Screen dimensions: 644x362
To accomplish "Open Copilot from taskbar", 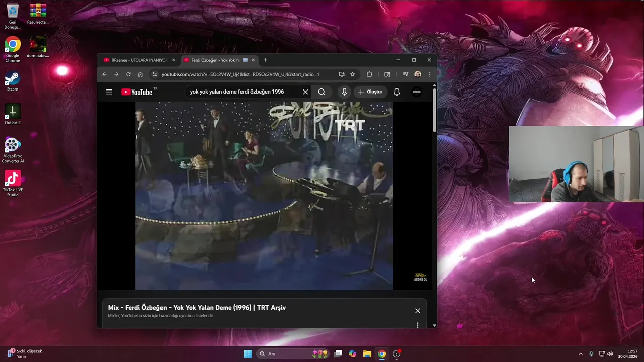I will (353, 354).
